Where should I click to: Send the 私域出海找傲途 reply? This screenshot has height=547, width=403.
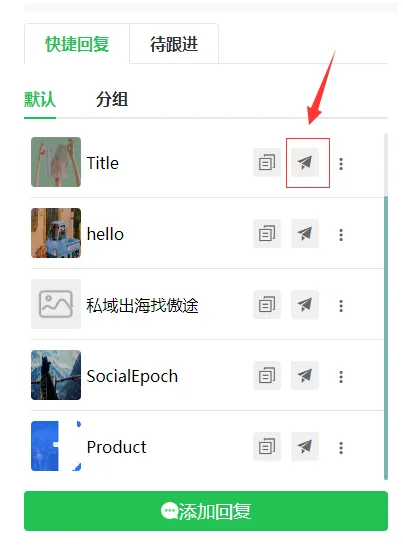coord(305,305)
